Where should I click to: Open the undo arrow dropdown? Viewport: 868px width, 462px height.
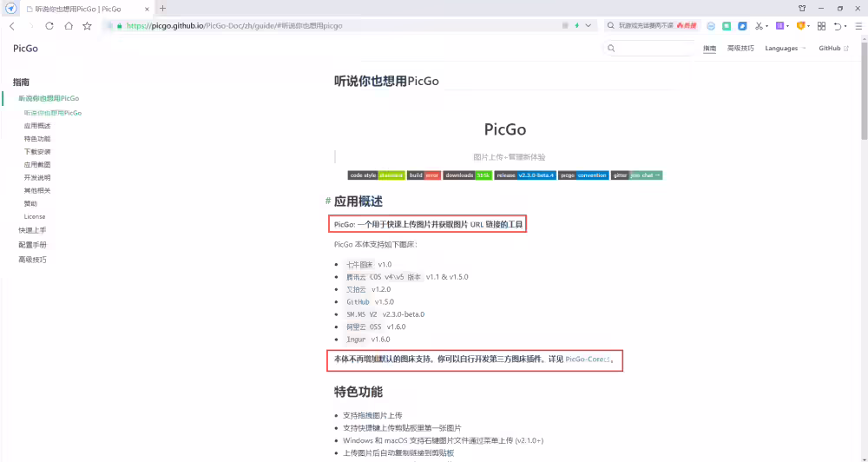845,26
